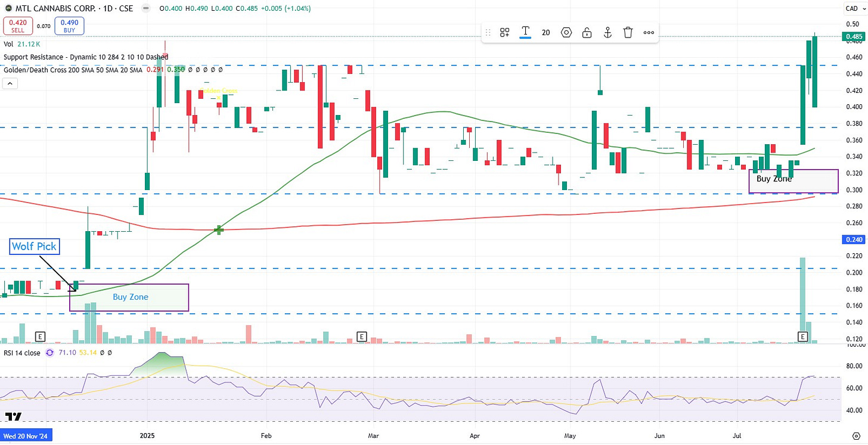Click the golden cross marker on SMA lines
The width and height of the screenshot is (868, 445).
coord(219,229)
